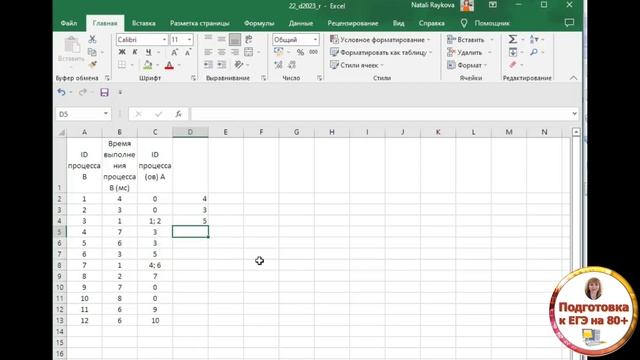640x360 pixels.
Task: Open Условное форматирование menu
Action: point(380,40)
